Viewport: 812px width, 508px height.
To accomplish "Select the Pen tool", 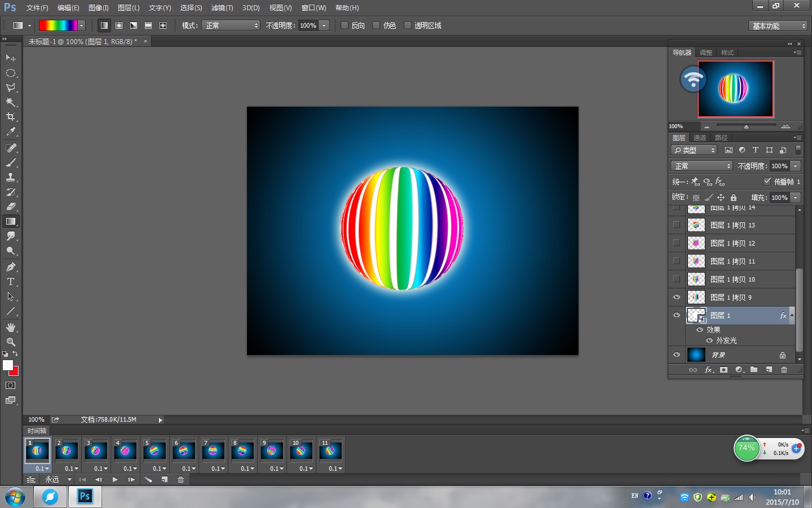I will point(11,267).
